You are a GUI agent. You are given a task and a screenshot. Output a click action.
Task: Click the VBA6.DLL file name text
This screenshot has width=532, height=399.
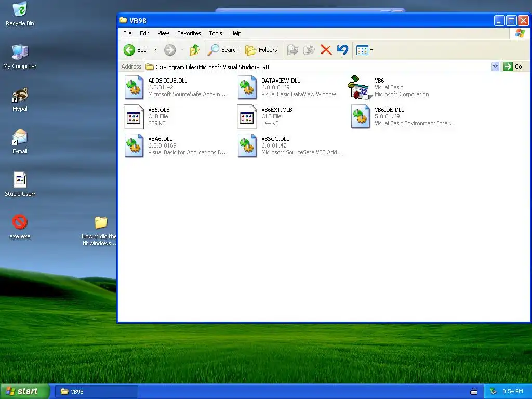(x=160, y=139)
